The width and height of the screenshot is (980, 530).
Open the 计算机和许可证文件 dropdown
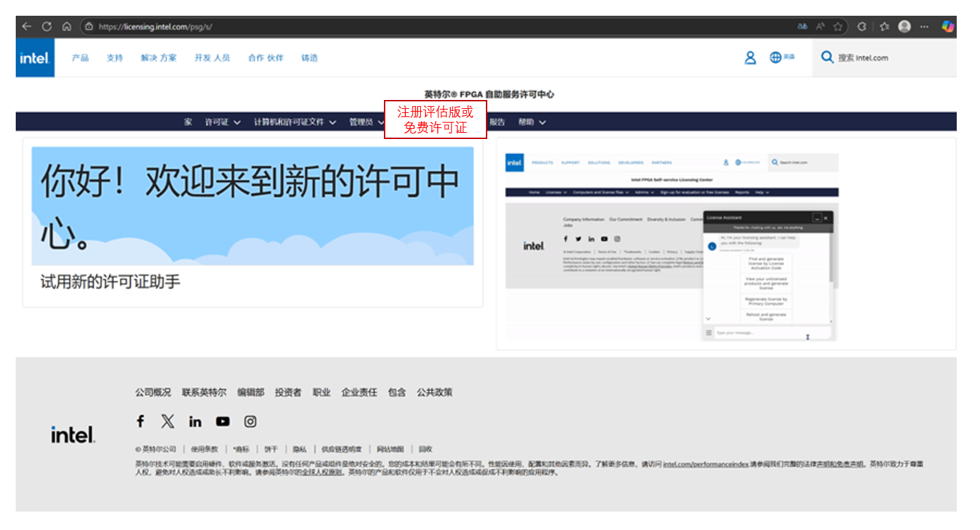[x=290, y=121]
